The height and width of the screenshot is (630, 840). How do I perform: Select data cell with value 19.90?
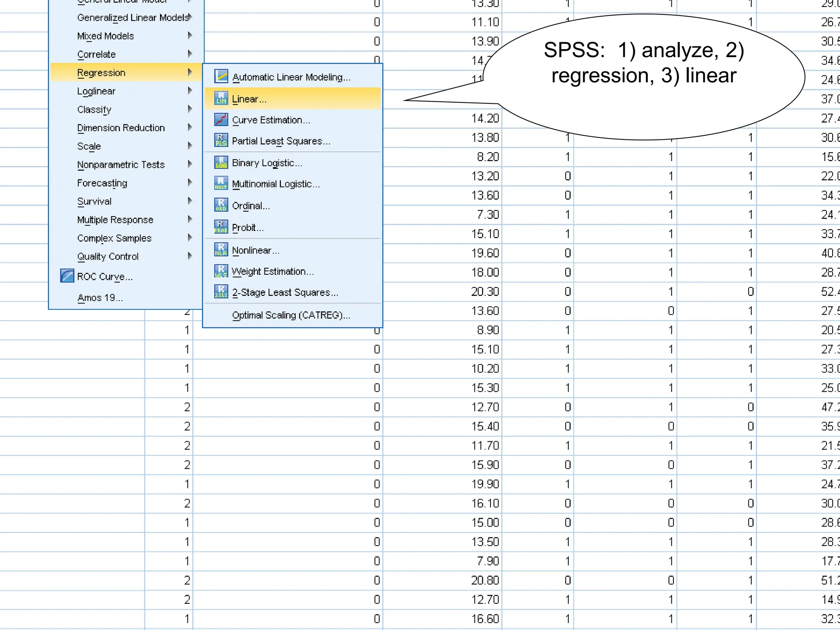pyautogui.click(x=443, y=484)
